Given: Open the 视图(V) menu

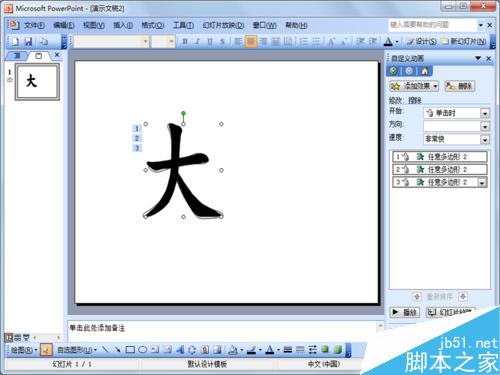Looking at the screenshot, I should (94, 25).
